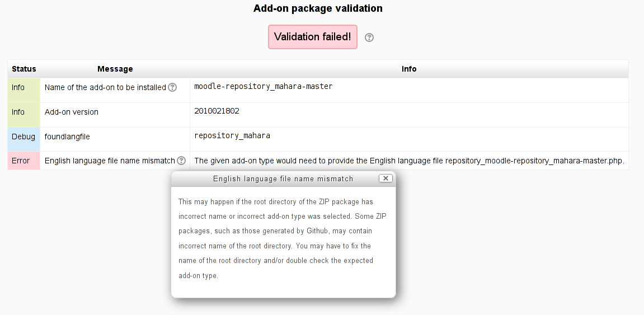Select the Add-on package validation heading
644x315 pixels.
point(318,8)
